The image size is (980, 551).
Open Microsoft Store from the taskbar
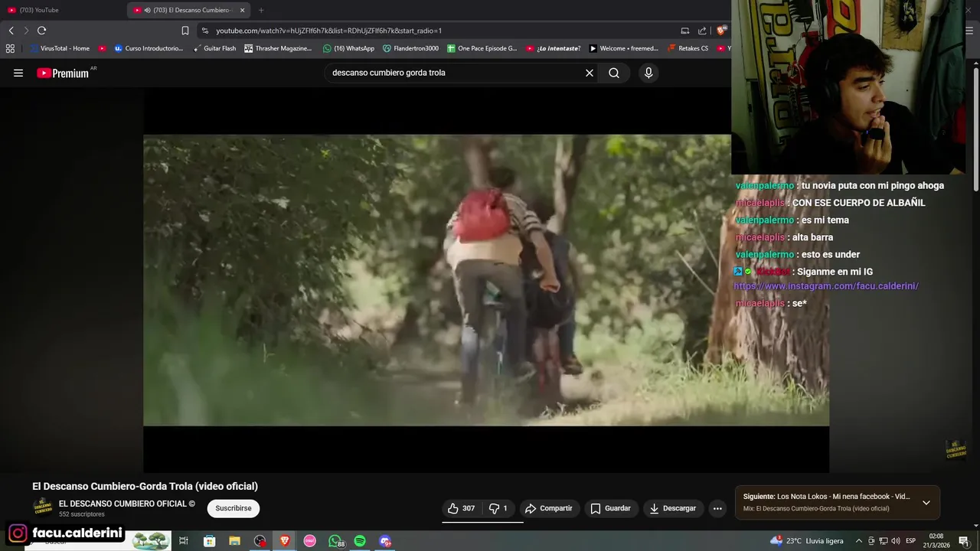209,541
